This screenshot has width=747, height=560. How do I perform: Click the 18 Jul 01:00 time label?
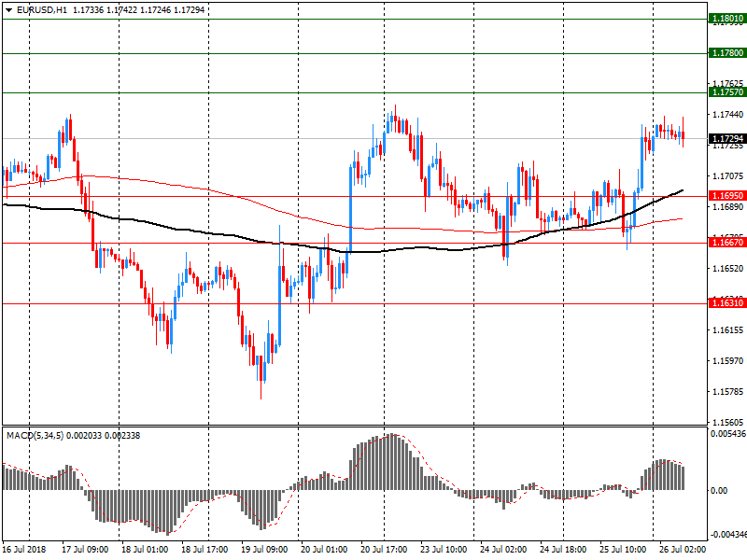click(x=145, y=550)
